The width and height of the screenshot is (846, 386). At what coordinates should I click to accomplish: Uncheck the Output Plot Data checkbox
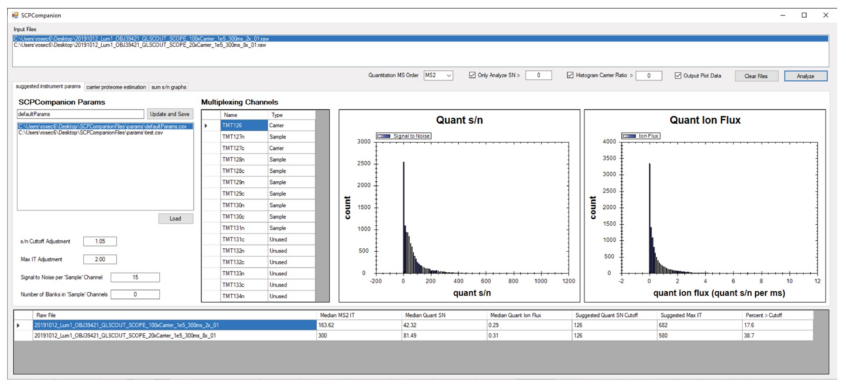pos(678,76)
